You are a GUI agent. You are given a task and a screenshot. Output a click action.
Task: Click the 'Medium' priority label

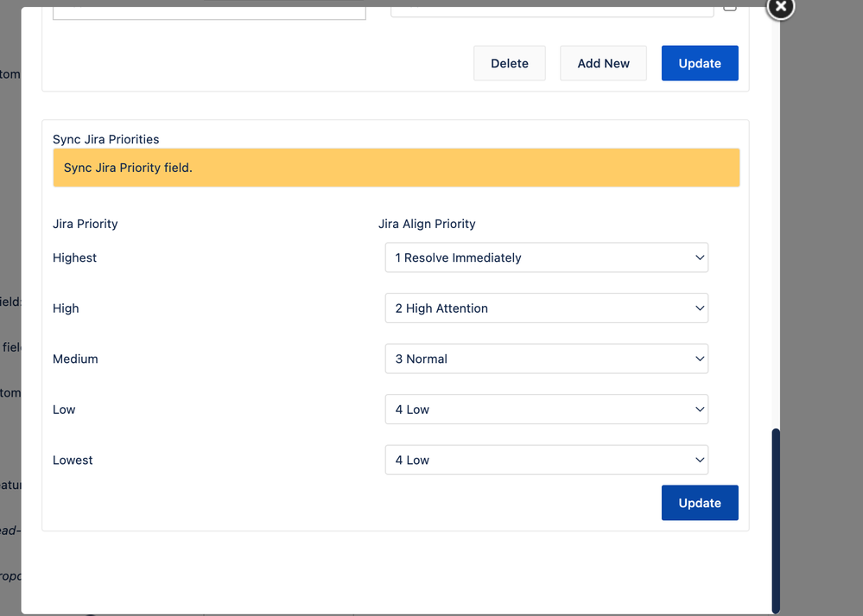click(x=75, y=359)
